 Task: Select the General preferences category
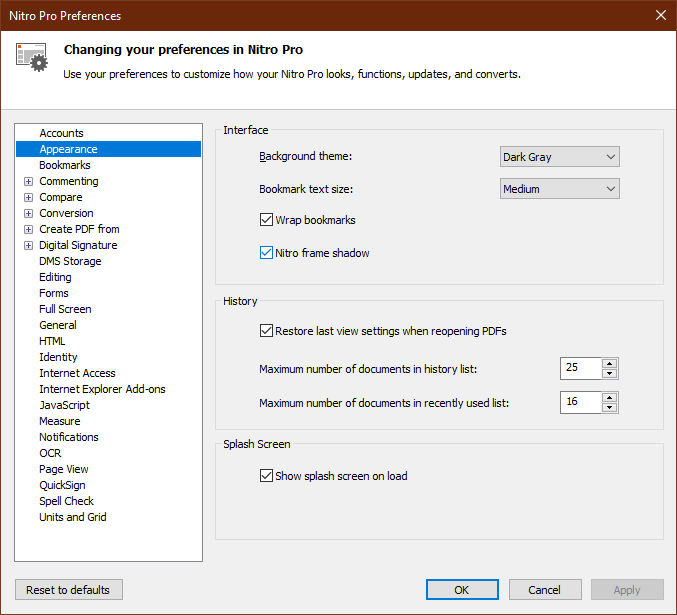pos(58,325)
